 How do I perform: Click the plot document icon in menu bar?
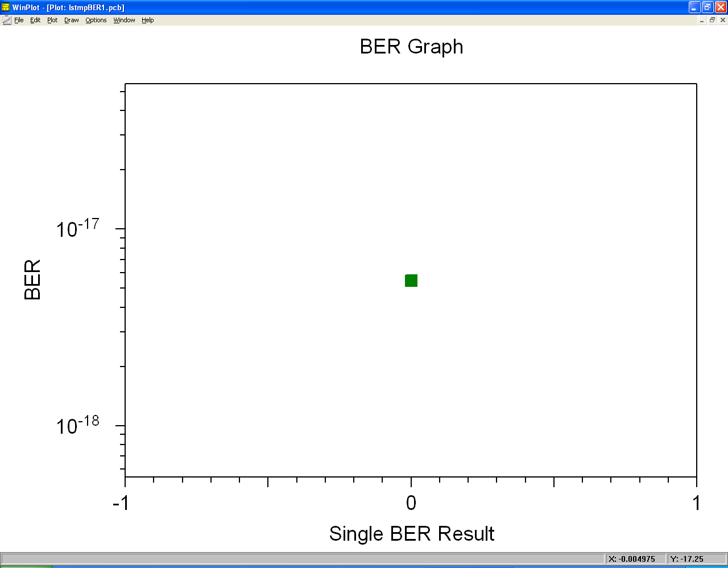click(x=6, y=20)
